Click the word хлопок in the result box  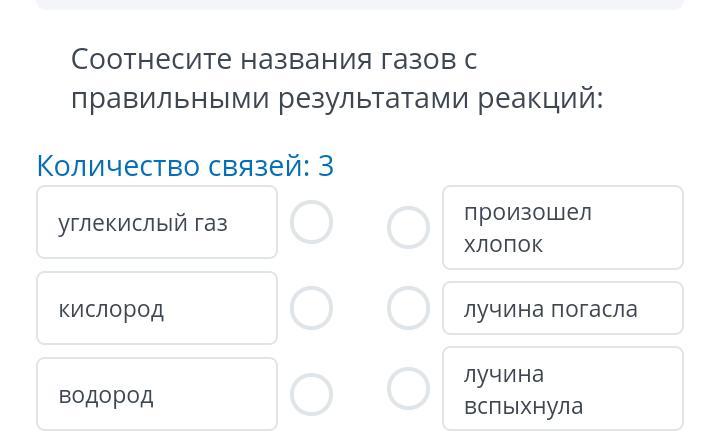pos(503,244)
